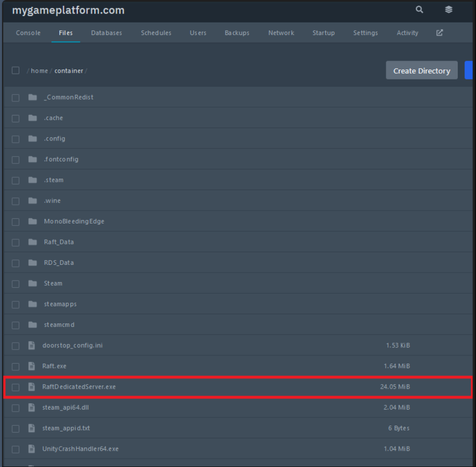This screenshot has width=476, height=467.
Task: Click the 6 Bytes file size
Action: click(399, 428)
